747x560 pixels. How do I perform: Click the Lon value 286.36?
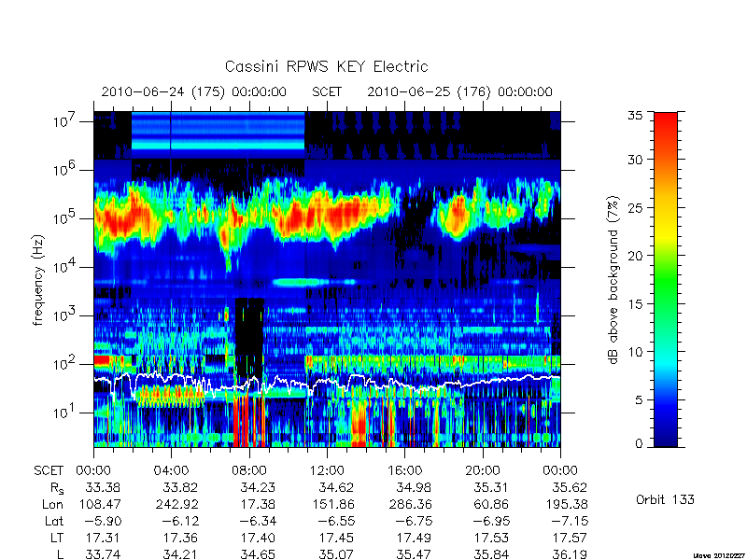coord(411,504)
